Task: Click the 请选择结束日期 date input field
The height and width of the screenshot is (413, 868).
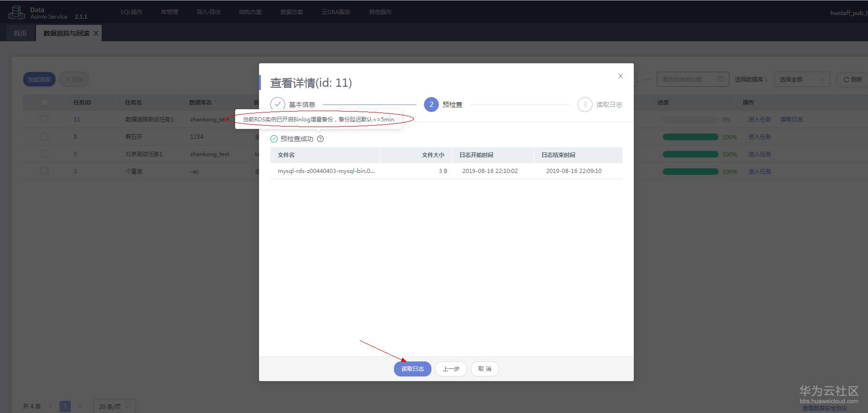Action: click(692, 79)
